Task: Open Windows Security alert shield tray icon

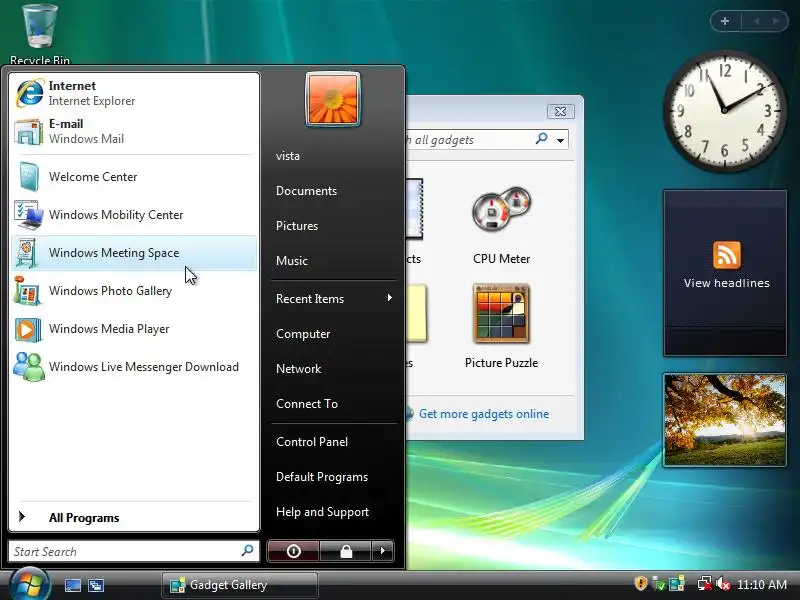Action: pyautogui.click(x=640, y=583)
